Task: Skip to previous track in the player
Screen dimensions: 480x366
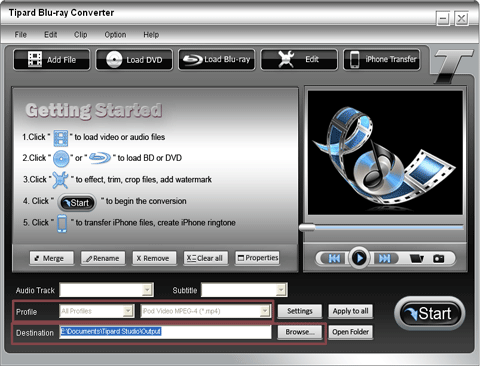Action: pos(334,258)
